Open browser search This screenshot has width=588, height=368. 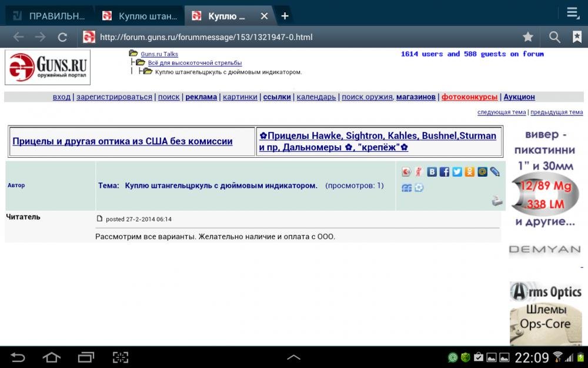553,37
